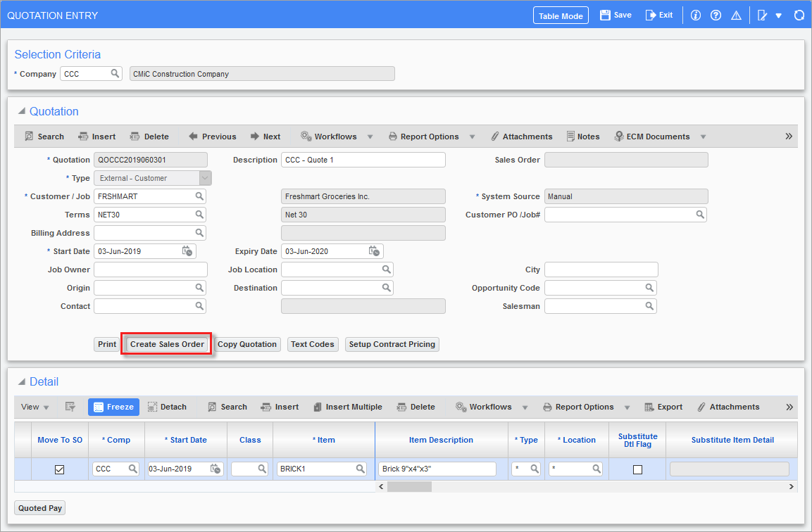Toggle the Freeze option in Detail toolbar
This screenshot has height=532, width=812.
click(x=113, y=407)
